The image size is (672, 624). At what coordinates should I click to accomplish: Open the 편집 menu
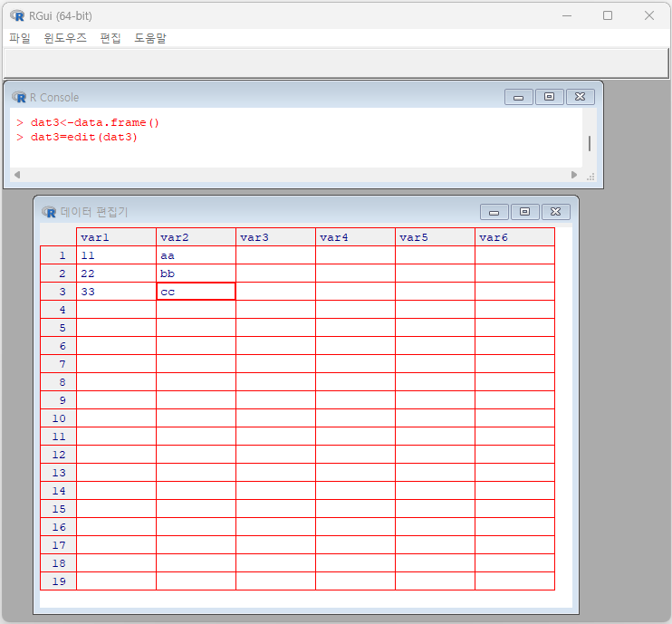pos(110,38)
